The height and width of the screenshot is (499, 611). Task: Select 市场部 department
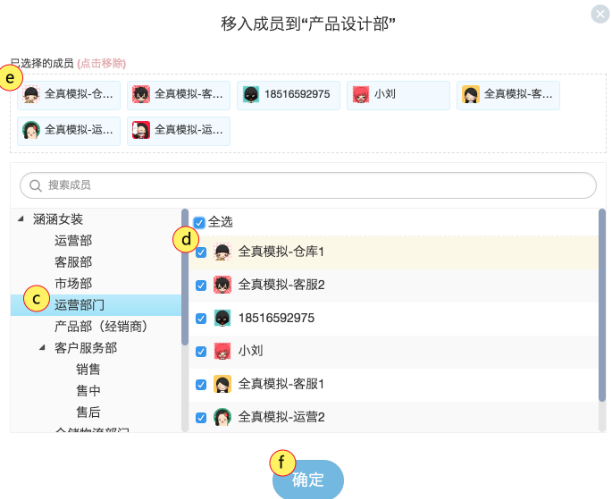(x=73, y=283)
